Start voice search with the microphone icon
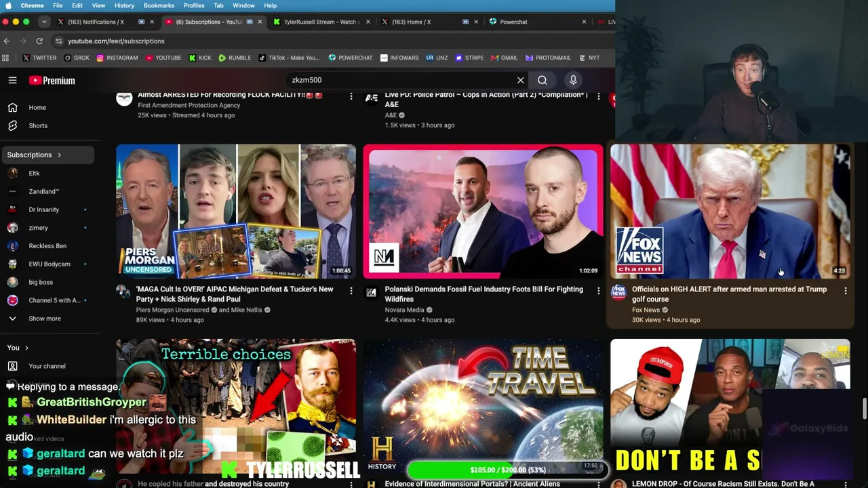The width and height of the screenshot is (868, 488). pyautogui.click(x=573, y=80)
